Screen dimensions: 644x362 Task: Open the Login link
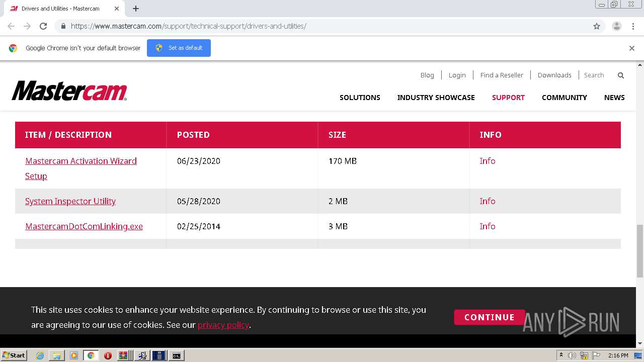coord(457,75)
